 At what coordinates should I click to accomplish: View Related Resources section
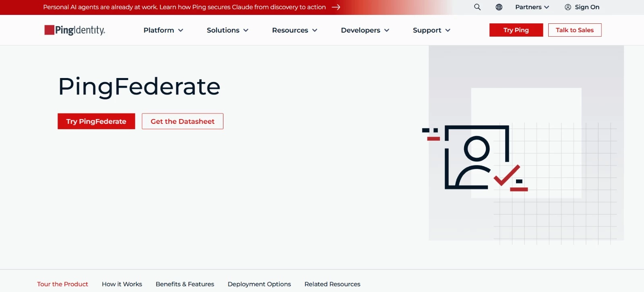pyautogui.click(x=332, y=284)
